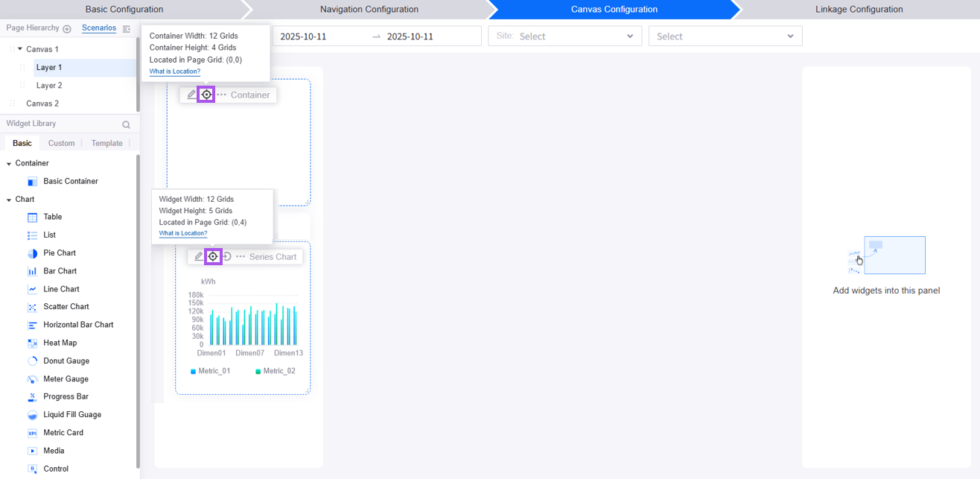Toggle the Metric_01 legend series
Image resolution: width=980 pixels, height=479 pixels.
click(x=211, y=371)
